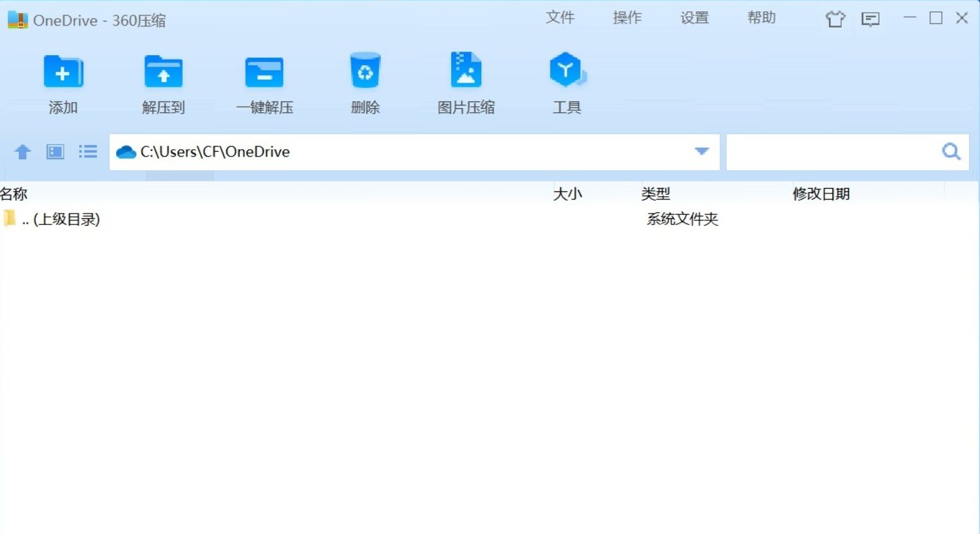
Task: Open the 图片压缩 image compression tool
Action: point(466,81)
